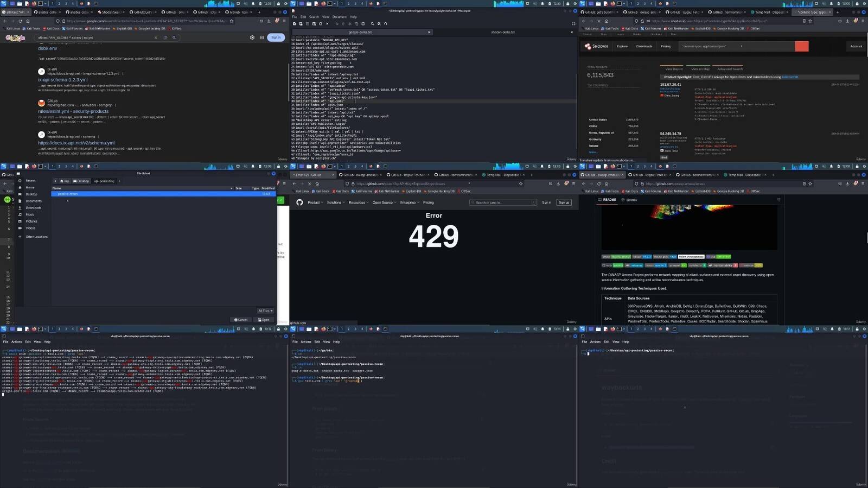Open Actions menu in amass terminal

click(x=17, y=342)
